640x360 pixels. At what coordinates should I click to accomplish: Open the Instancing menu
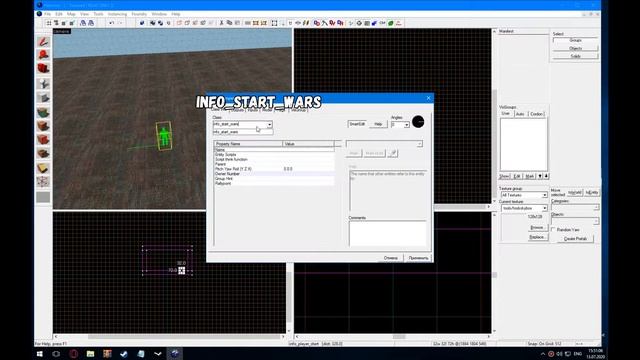click(x=118, y=14)
